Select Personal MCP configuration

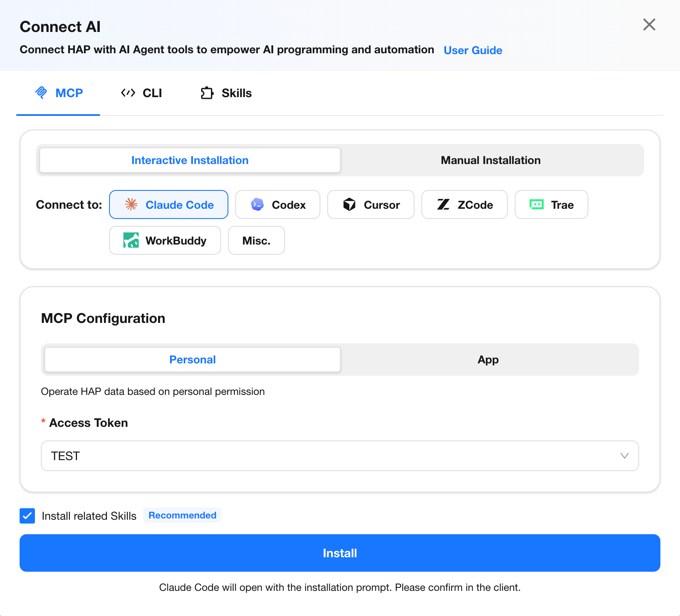(x=193, y=360)
